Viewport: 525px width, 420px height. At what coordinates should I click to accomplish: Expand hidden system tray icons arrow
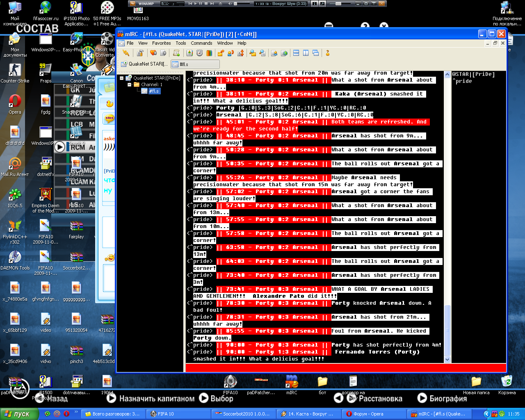[486, 414]
